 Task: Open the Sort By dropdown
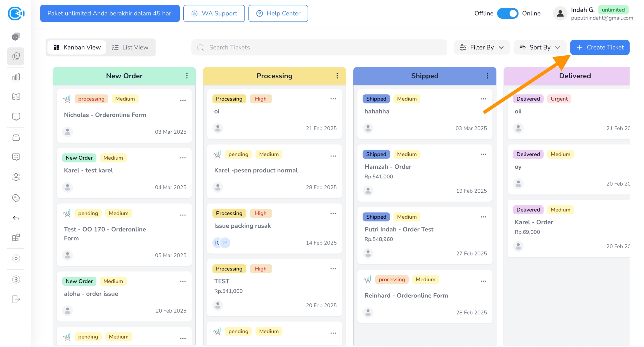(x=539, y=47)
